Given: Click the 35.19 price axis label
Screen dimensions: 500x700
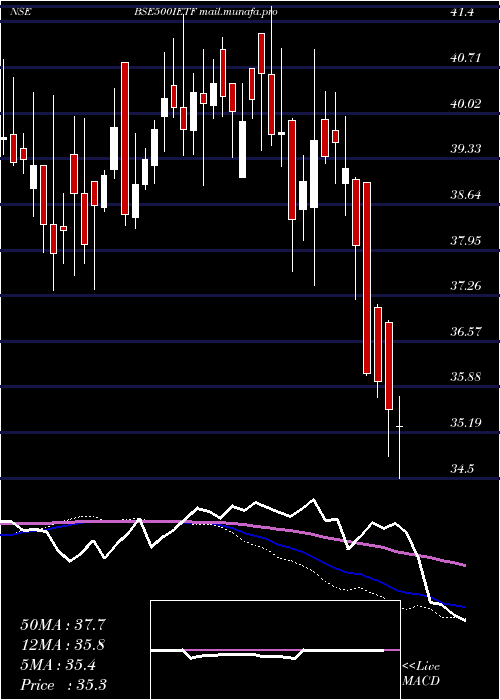Looking at the screenshot, I should 466,422.
